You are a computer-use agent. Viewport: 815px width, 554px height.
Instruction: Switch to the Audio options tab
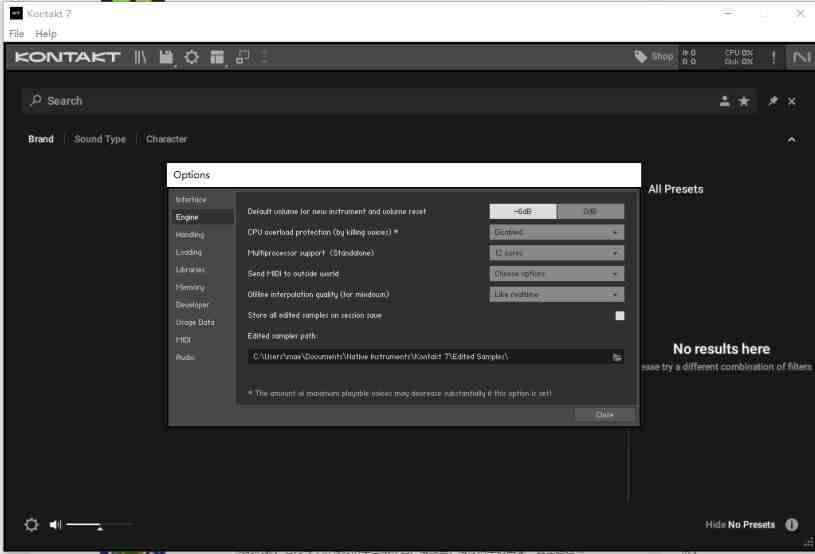click(186, 357)
